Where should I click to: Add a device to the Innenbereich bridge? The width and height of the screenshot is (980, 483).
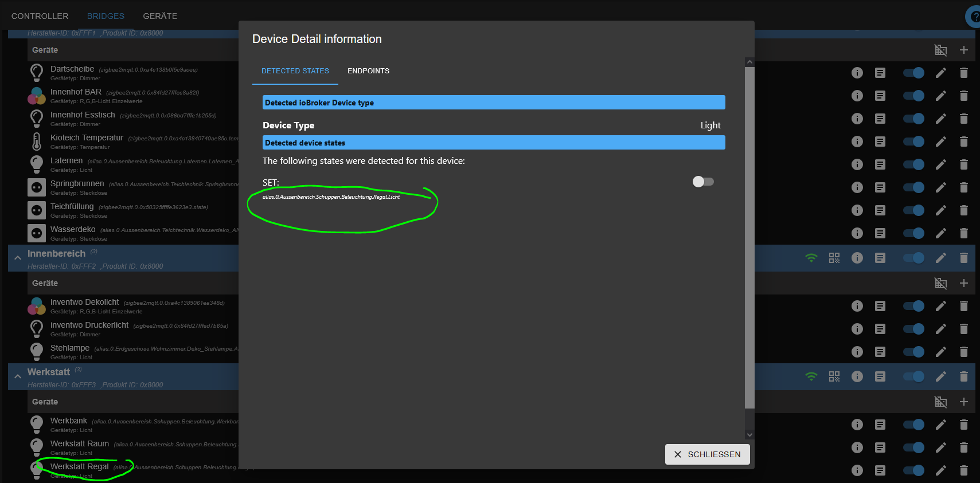pos(964,283)
